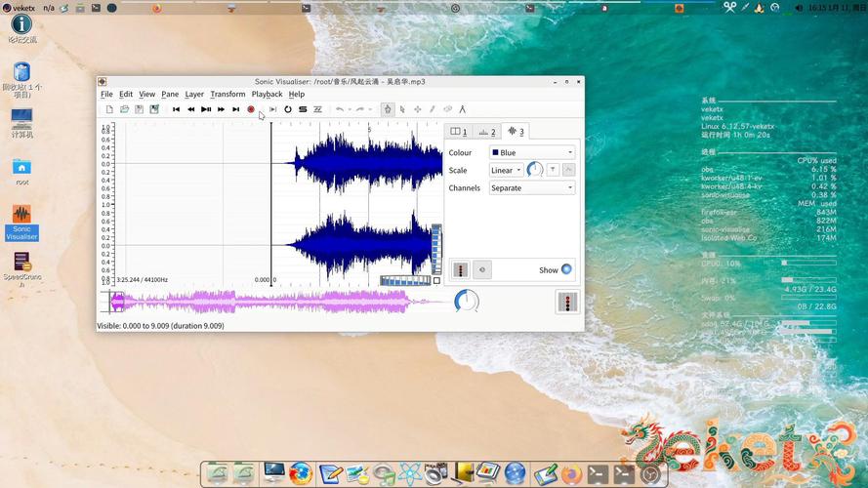Open the SpeedCrunch desktop shortcut

(21, 269)
